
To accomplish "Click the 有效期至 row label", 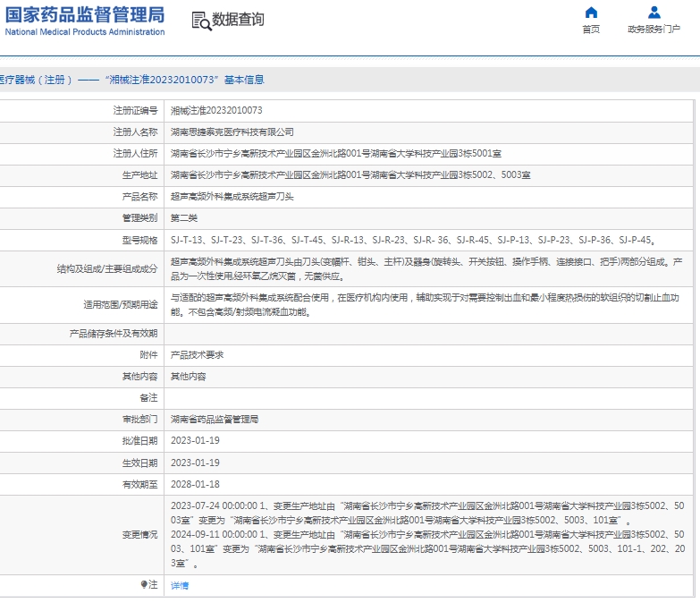I will (139, 485).
